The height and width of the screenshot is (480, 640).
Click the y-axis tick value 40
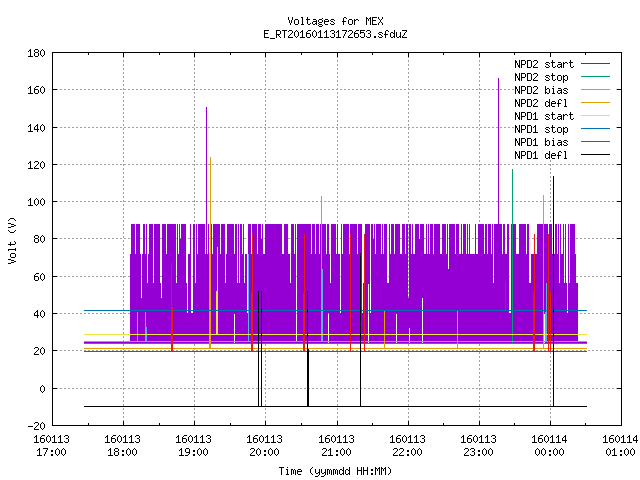39,314
